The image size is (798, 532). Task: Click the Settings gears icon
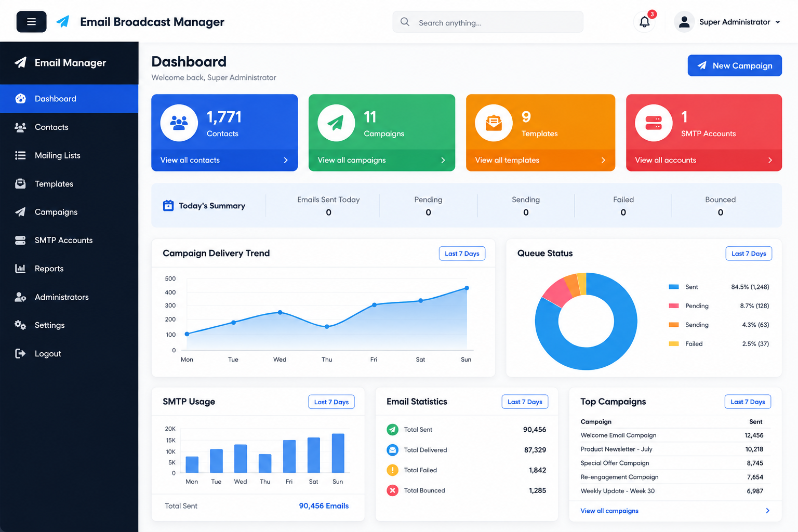20,325
